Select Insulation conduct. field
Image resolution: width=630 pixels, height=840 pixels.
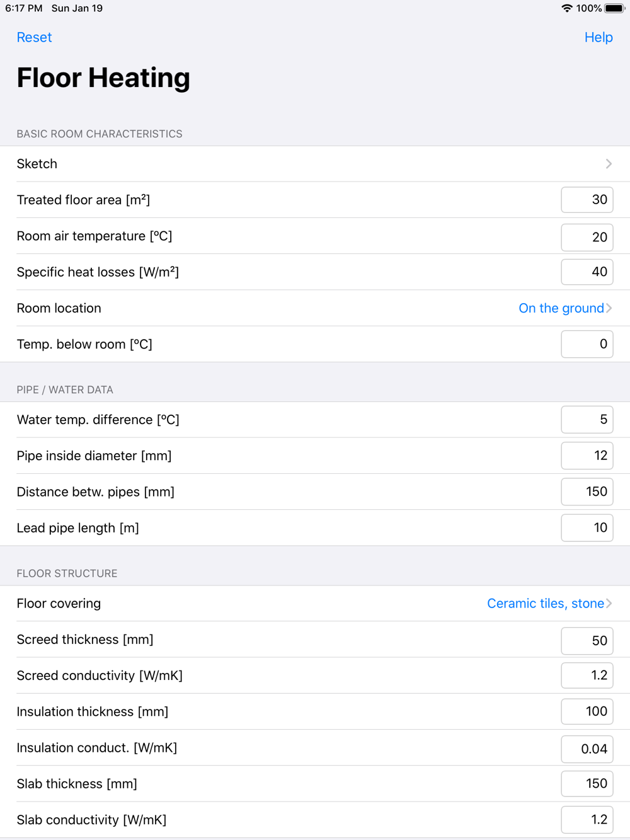[x=587, y=749]
